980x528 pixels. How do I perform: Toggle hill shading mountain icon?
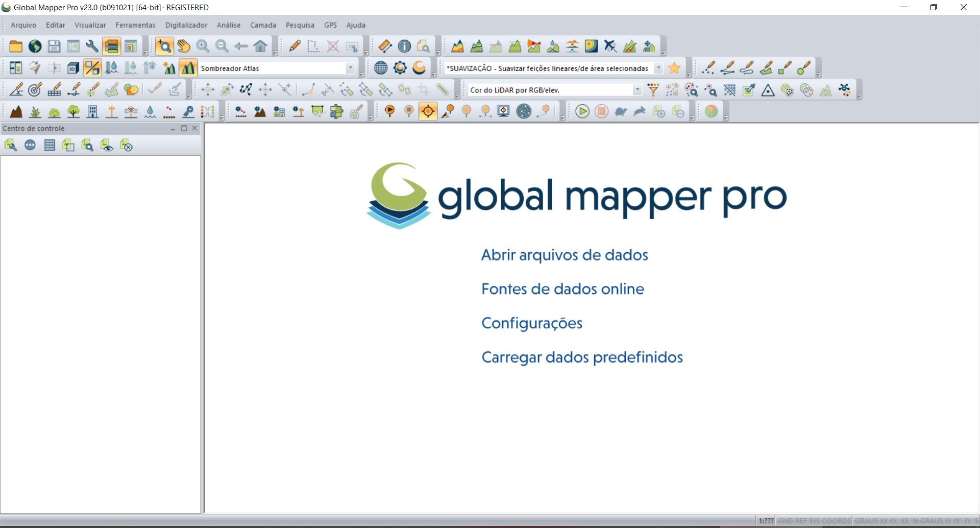point(188,68)
